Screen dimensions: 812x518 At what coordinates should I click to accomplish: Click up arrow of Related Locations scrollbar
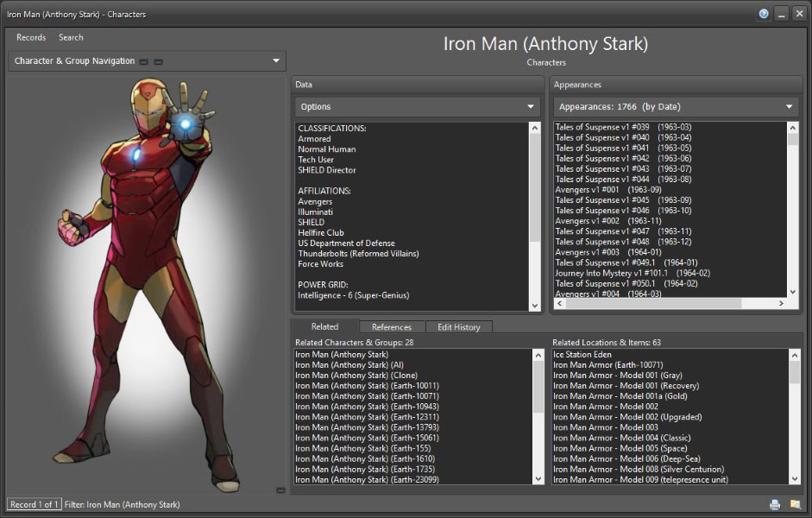coord(795,356)
